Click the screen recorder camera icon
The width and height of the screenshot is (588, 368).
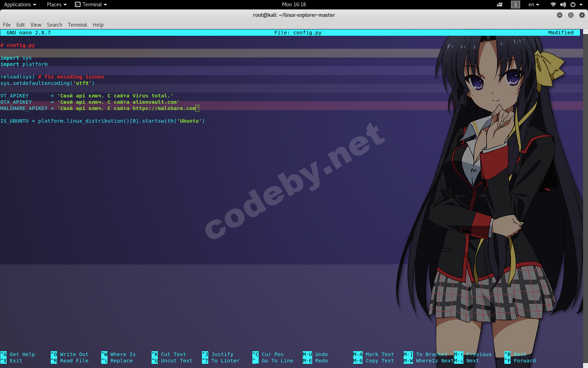(x=500, y=5)
